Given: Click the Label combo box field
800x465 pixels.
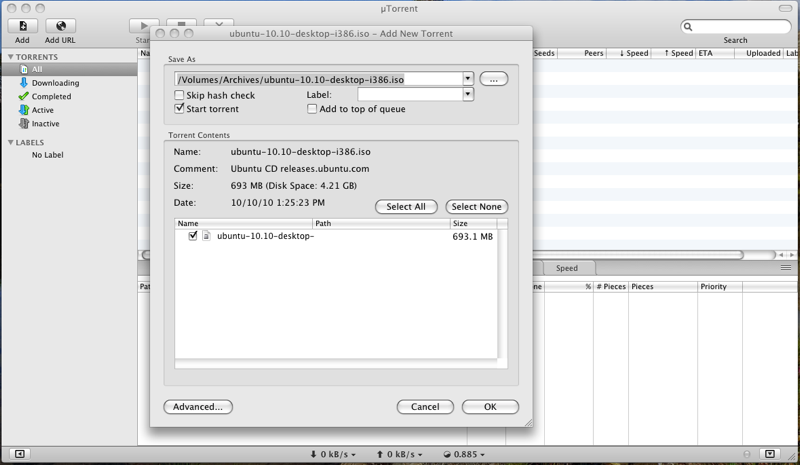Looking at the screenshot, I should pyautogui.click(x=410, y=94).
